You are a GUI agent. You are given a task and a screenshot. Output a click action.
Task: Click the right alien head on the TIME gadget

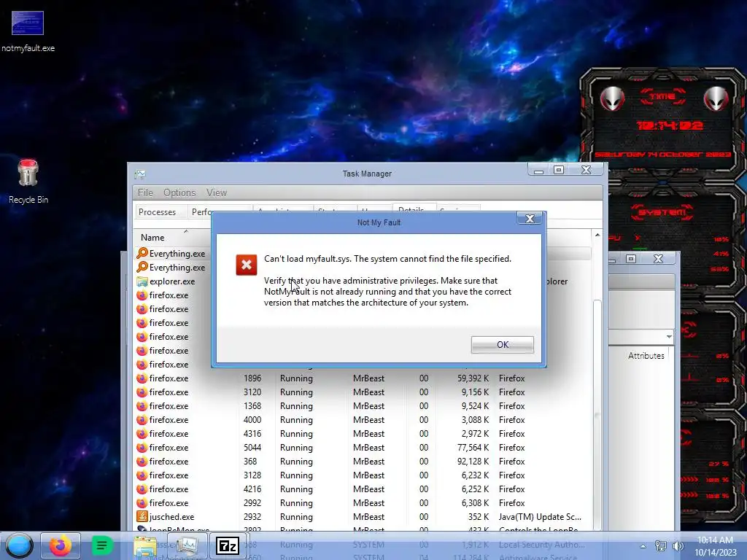(716, 98)
